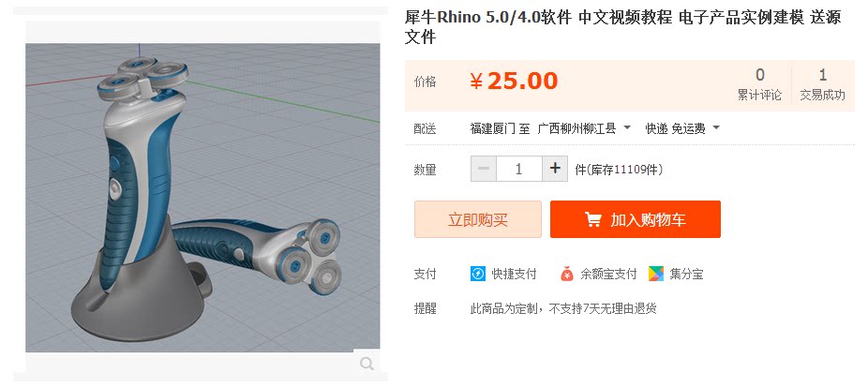Click the 集分宝 payment option text
The image size is (868, 387).
click(686, 274)
